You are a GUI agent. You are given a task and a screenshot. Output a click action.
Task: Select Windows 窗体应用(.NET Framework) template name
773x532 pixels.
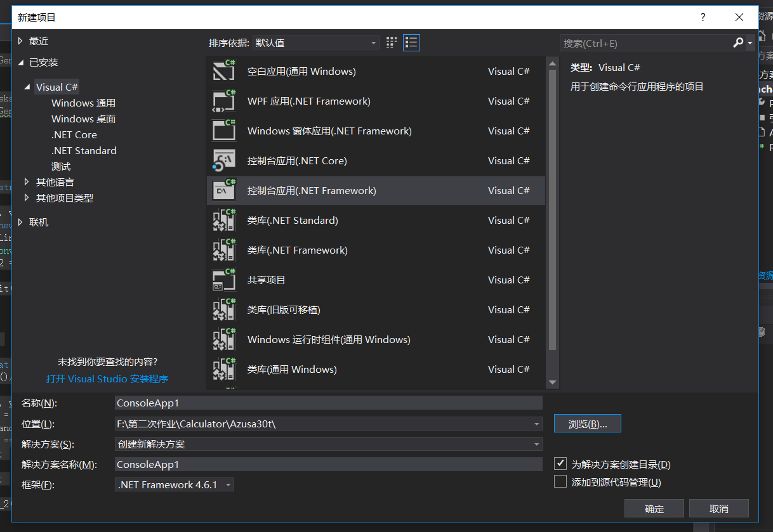pyautogui.click(x=329, y=131)
